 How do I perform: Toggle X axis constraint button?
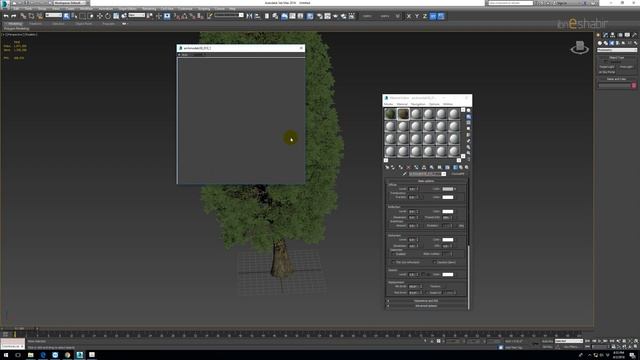pos(409,16)
